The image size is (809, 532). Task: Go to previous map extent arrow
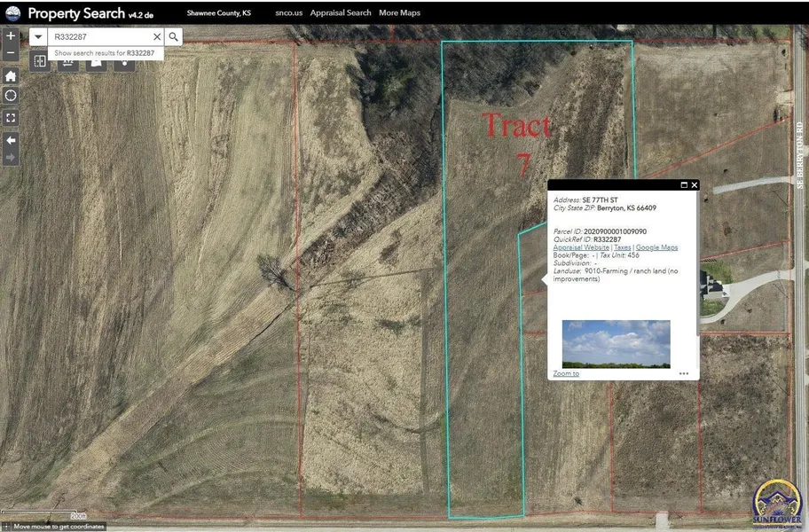pyautogui.click(x=11, y=140)
